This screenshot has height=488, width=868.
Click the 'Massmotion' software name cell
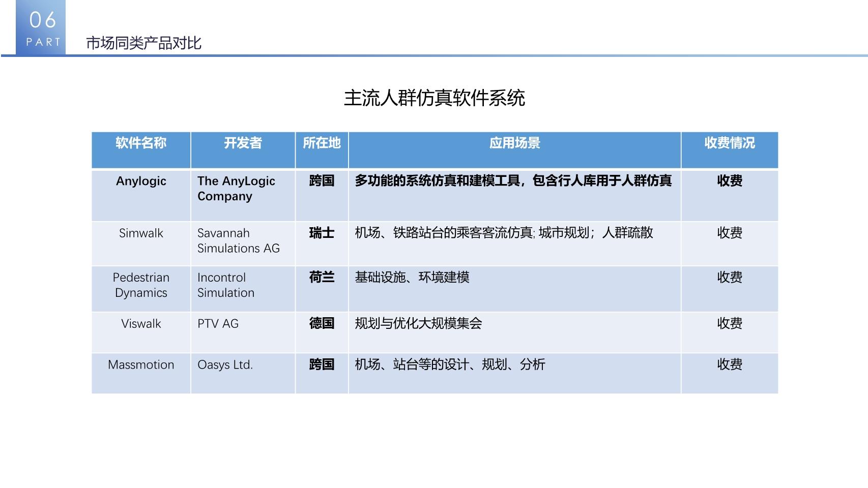point(141,373)
